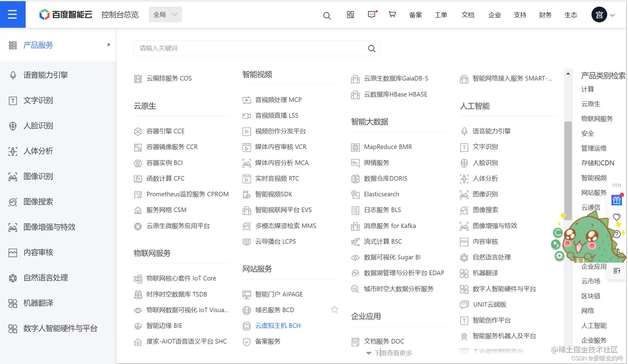Open 文档 in top navigation

[x=468, y=15]
